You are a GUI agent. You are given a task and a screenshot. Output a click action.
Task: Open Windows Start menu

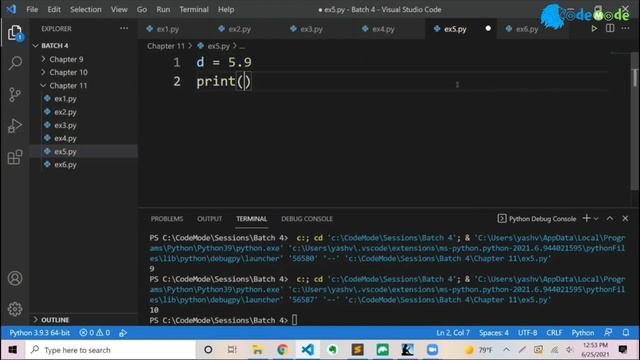coord(12,350)
